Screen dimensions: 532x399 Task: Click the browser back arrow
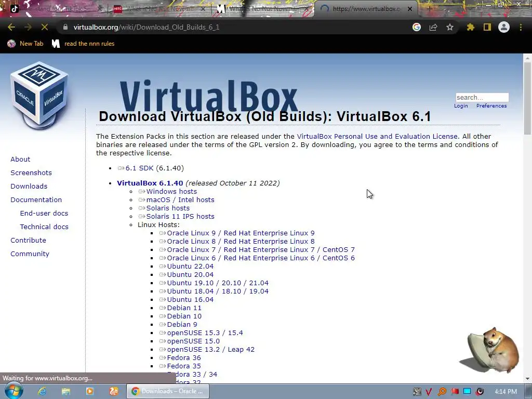(x=11, y=27)
